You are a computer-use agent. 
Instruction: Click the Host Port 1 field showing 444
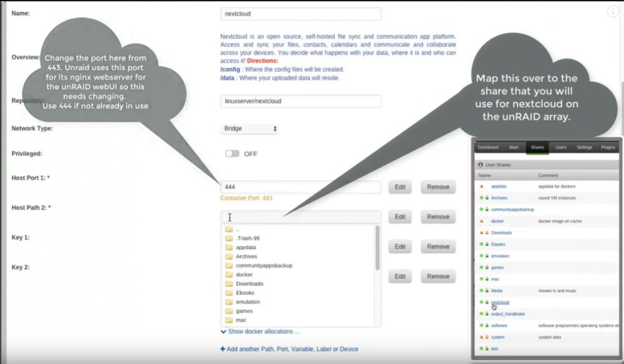coord(301,187)
